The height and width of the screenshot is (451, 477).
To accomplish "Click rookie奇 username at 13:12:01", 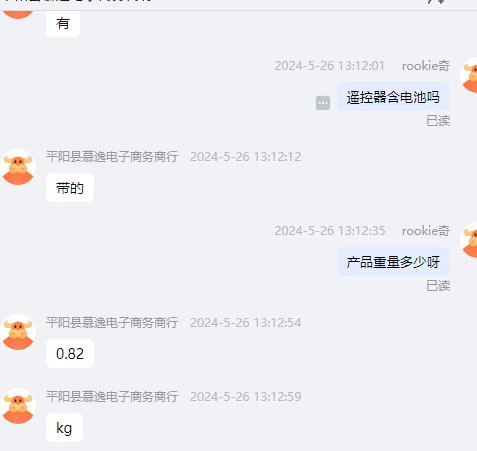I will (426, 66).
